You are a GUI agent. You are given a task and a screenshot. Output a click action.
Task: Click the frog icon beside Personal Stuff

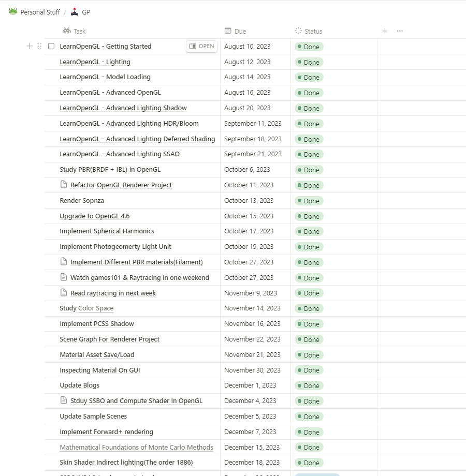click(13, 11)
